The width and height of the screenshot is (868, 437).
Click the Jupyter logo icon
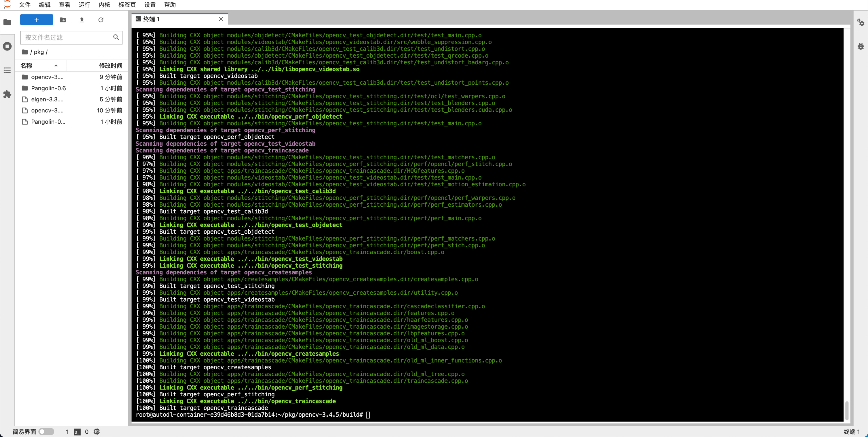click(x=7, y=5)
